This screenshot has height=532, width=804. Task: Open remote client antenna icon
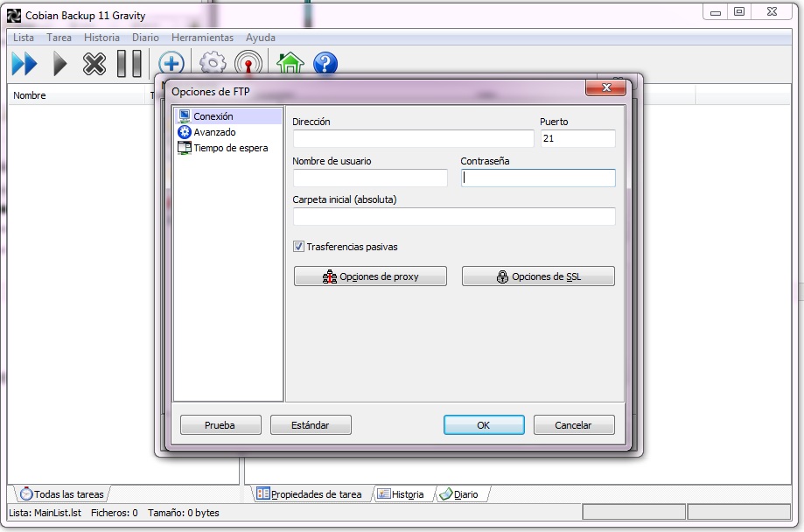[x=248, y=64]
